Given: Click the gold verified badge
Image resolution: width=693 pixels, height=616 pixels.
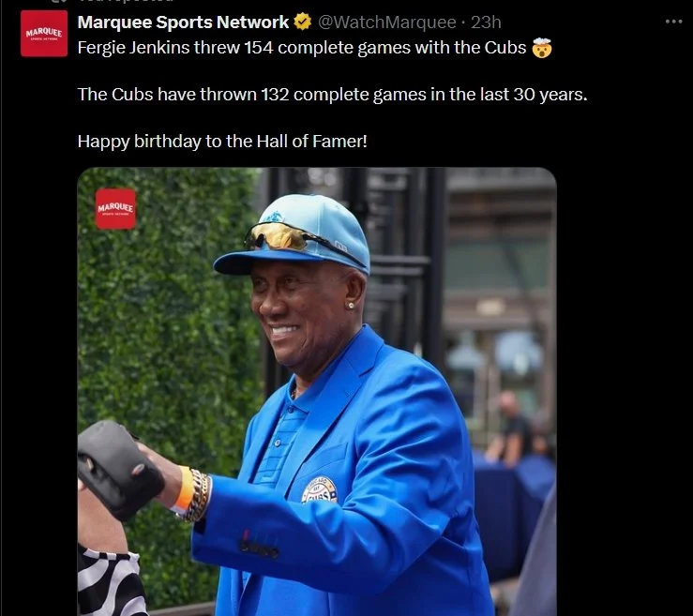Looking at the screenshot, I should 303,22.
